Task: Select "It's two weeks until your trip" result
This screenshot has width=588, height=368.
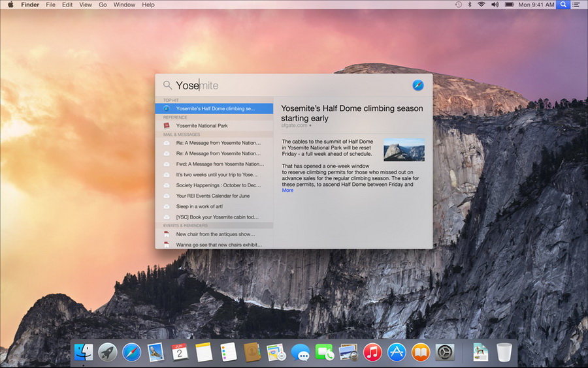Action: [x=214, y=174]
